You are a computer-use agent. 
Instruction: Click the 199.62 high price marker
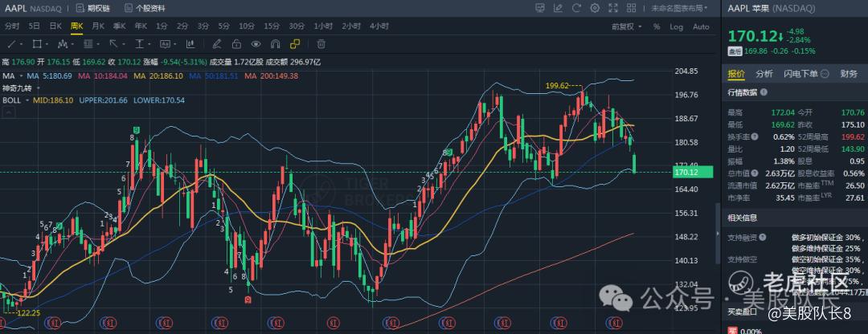pos(557,86)
